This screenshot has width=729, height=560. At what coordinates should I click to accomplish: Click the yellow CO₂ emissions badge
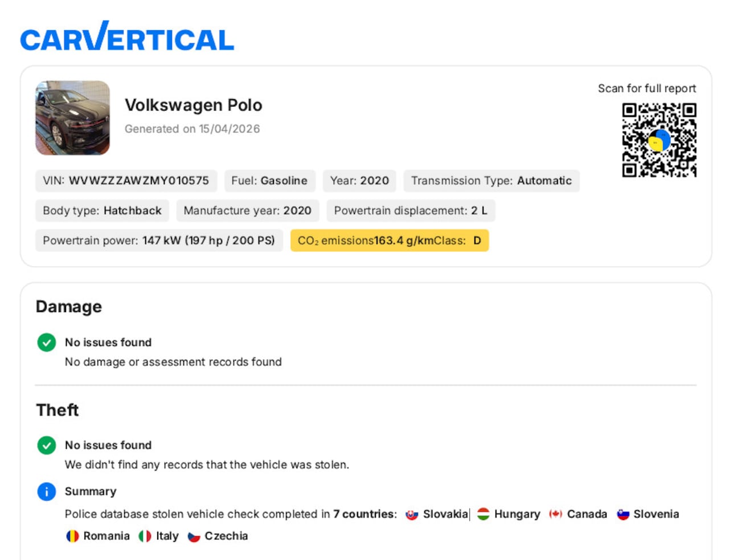coord(390,240)
